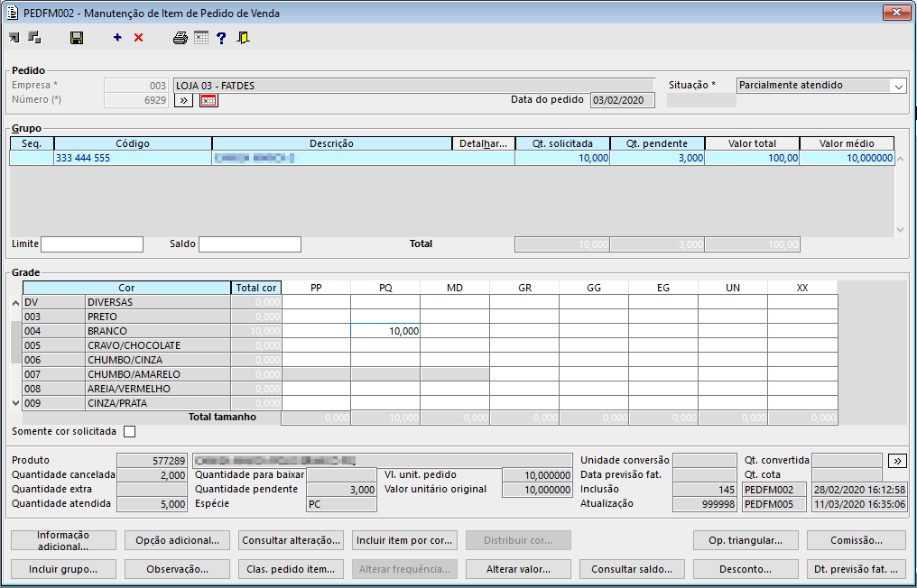Select the Qt. pendente column header
Viewport: 917px width, 588px height.
pos(657,143)
